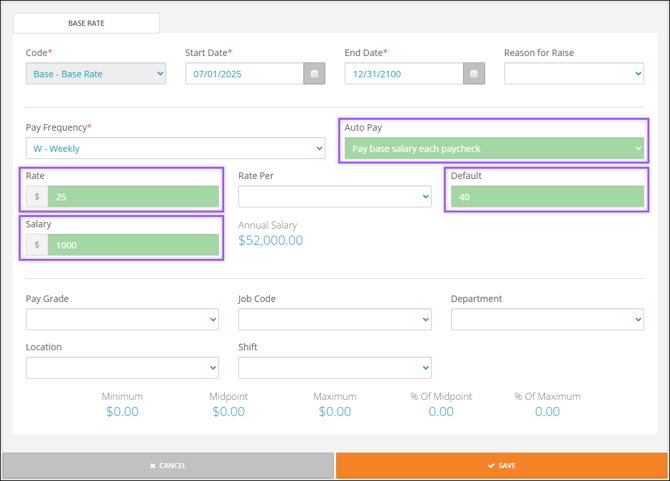Click the CANCEL button

tap(168, 466)
